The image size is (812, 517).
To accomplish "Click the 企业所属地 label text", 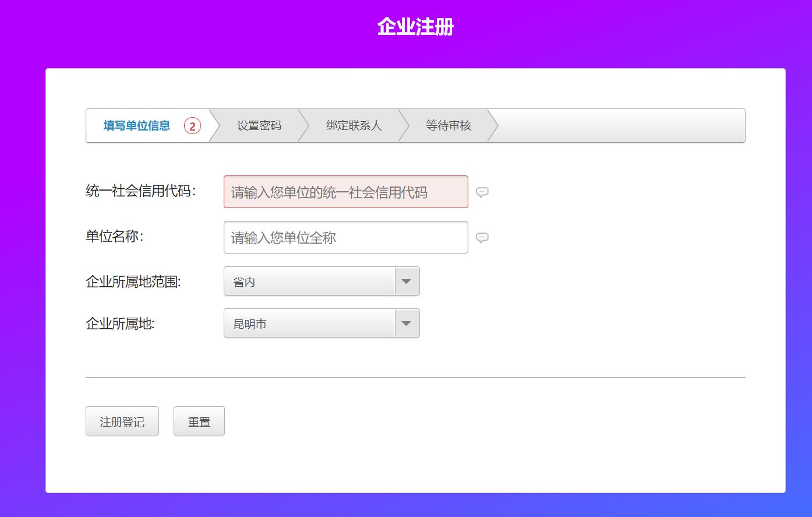I will 120,324.
